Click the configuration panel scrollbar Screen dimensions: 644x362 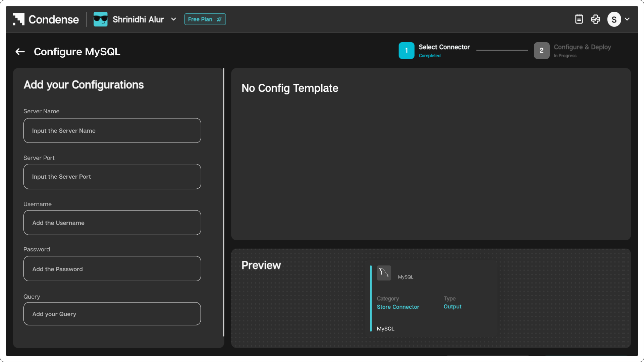pyautogui.click(x=223, y=202)
